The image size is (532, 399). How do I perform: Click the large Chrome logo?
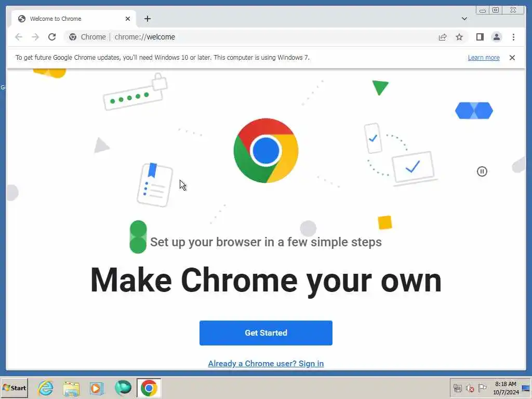pyautogui.click(x=265, y=151)
